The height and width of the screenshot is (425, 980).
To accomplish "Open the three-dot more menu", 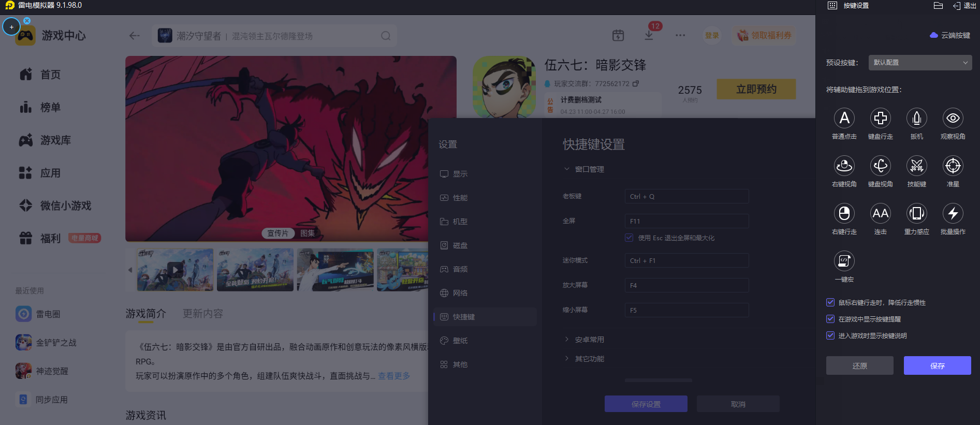I will click(x=680, y=36).
